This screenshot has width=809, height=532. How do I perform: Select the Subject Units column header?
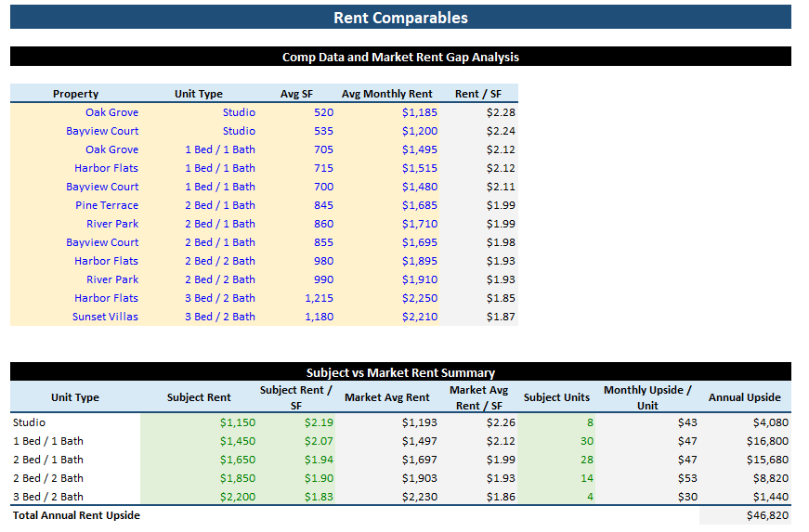556,397
